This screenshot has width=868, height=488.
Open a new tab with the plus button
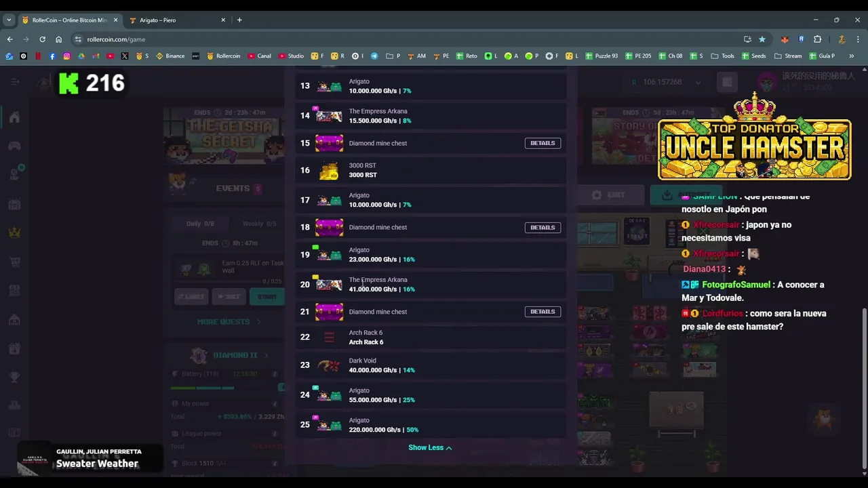pos(239,20)
